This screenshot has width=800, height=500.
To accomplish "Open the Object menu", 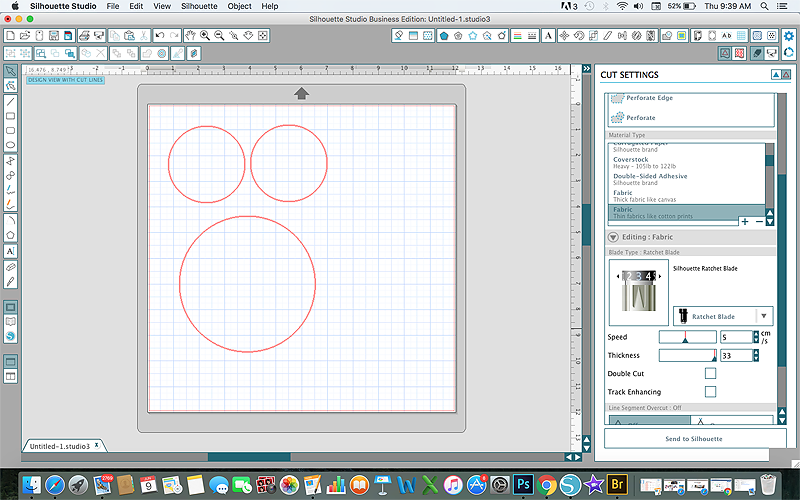I will pyautogui.click(x=239, y=6).
